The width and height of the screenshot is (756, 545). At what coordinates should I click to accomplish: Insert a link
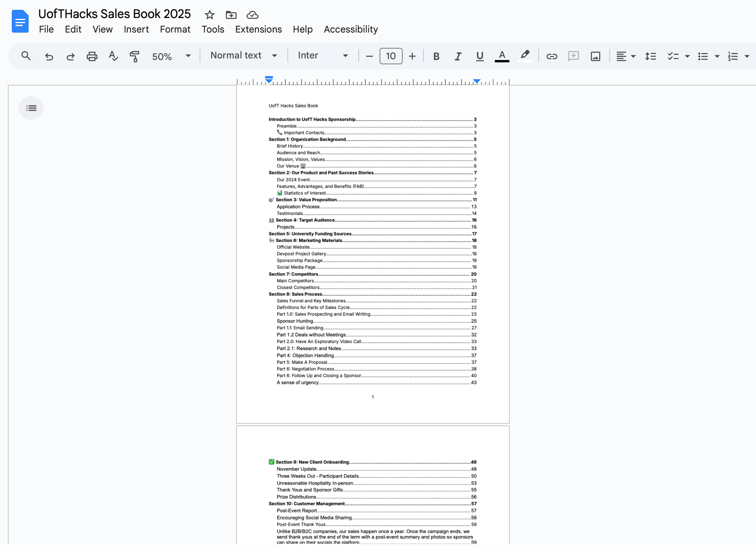[552, 56]
